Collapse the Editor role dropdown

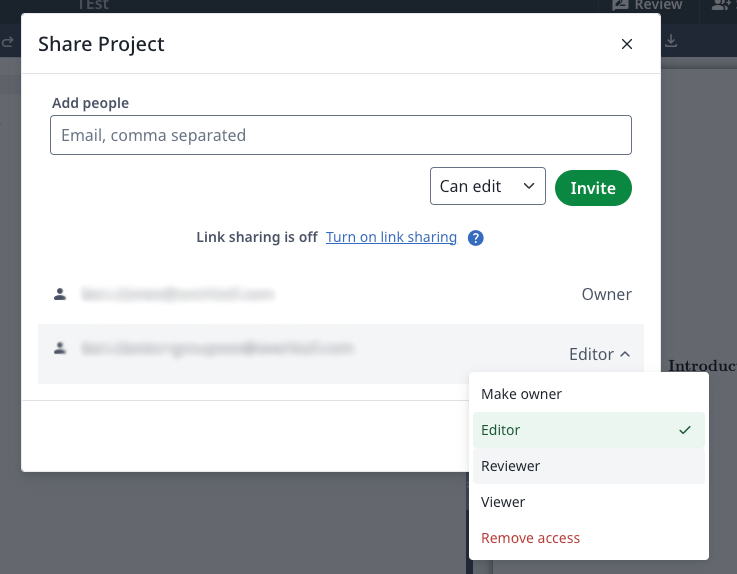click(x=599, y=354)
